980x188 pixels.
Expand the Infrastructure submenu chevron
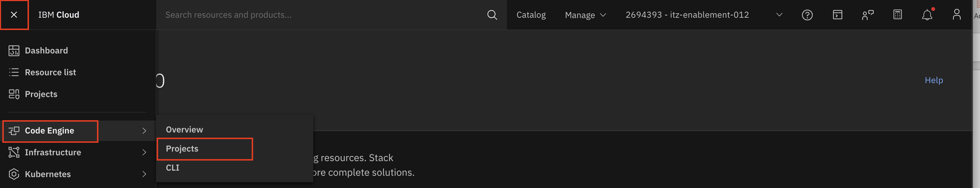[144, 152]
